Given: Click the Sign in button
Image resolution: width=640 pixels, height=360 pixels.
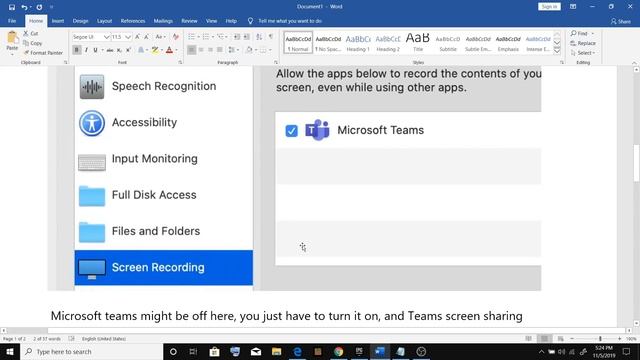Looking at the screenshot, I should 549,7.
